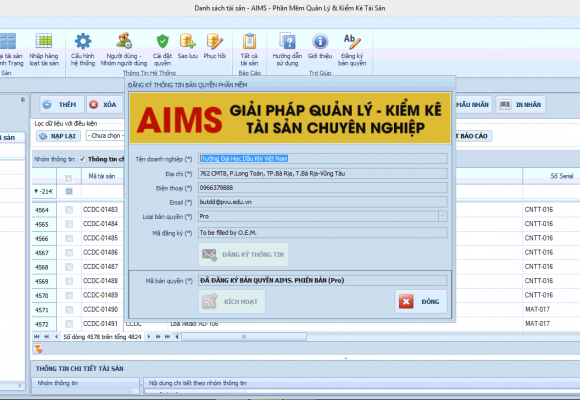580x400 pixels.
Task: Click the Email input field
Action: point(323,202)
